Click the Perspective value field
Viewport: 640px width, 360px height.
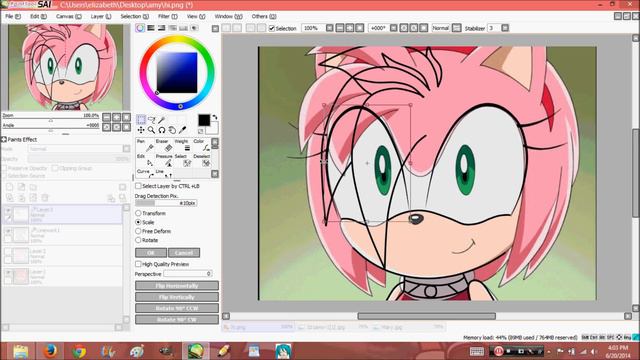click(187, 274)
